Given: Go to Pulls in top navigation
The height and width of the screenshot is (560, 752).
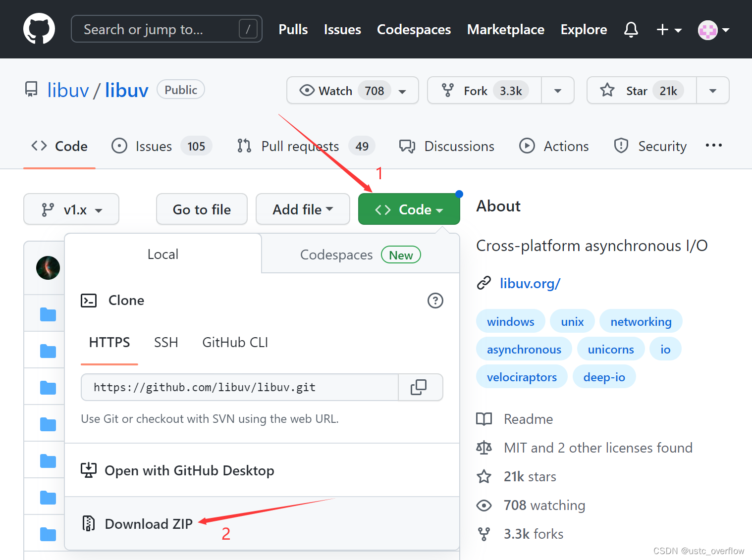Looking at the screenshot, I should click(293, 30).
